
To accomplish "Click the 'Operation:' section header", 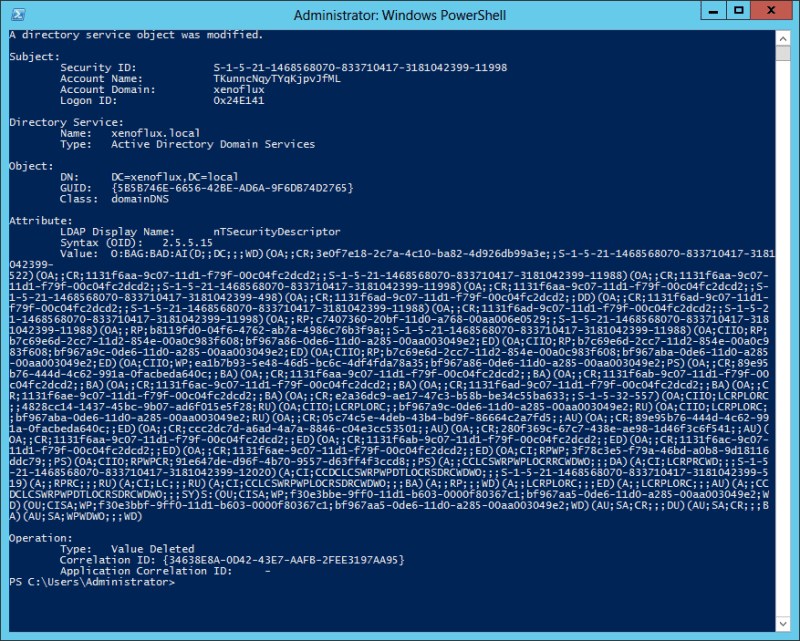I will pyautogui.click(x=41, y=538).
